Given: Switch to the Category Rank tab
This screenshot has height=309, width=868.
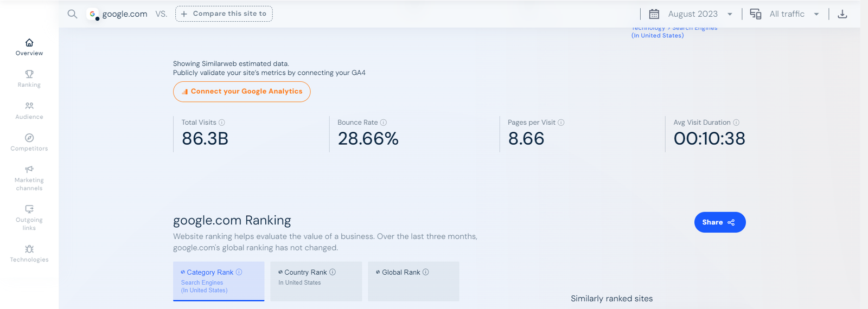Looking at the screenshot, I should click(x=219, y=281).
